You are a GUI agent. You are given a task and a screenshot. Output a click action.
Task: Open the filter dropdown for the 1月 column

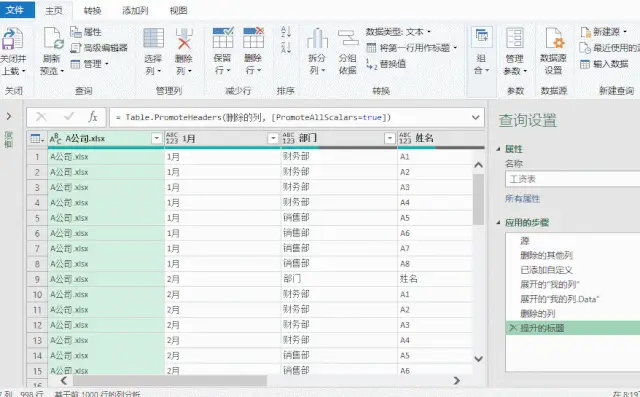[x=273, y=138]
